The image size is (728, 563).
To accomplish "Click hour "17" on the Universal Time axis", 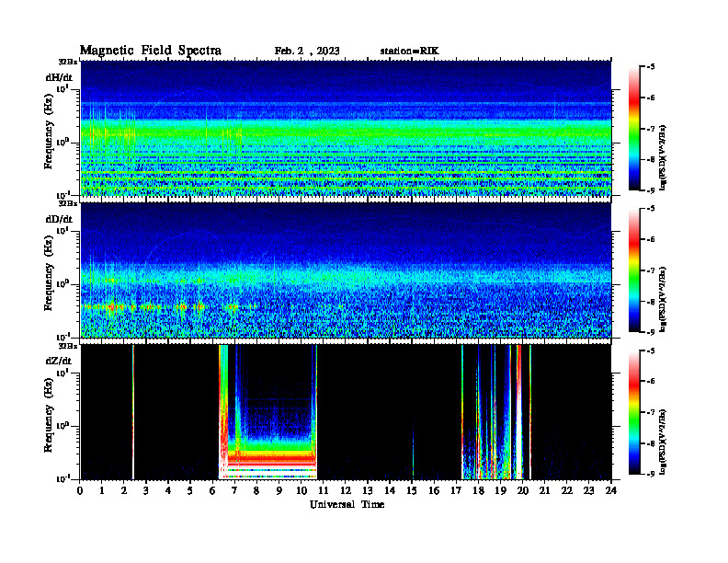I will point(456,490).
